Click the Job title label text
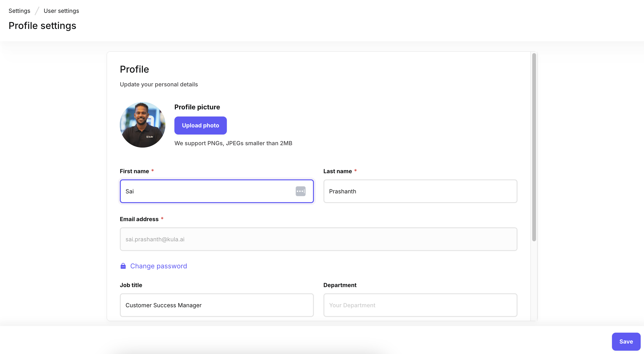The image size is (644, 354). (x=131, y=285)
